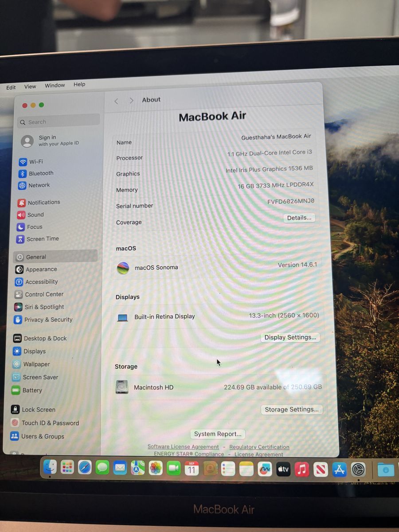The height and width of the screenshot is (532, 399).
Task: Launch Safari from the Dock
Action: pyautogui.click(x=85, y=467)
